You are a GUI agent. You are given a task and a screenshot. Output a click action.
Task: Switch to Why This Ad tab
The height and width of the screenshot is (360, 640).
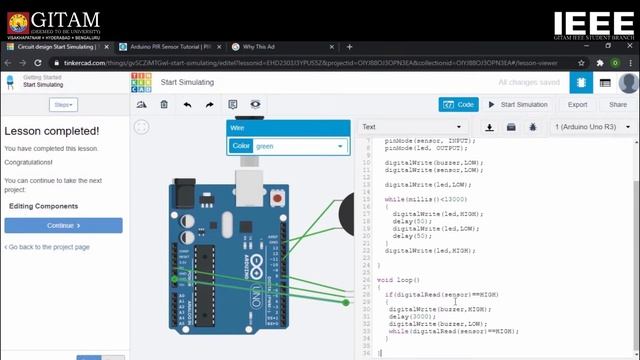tap(259, 47)
